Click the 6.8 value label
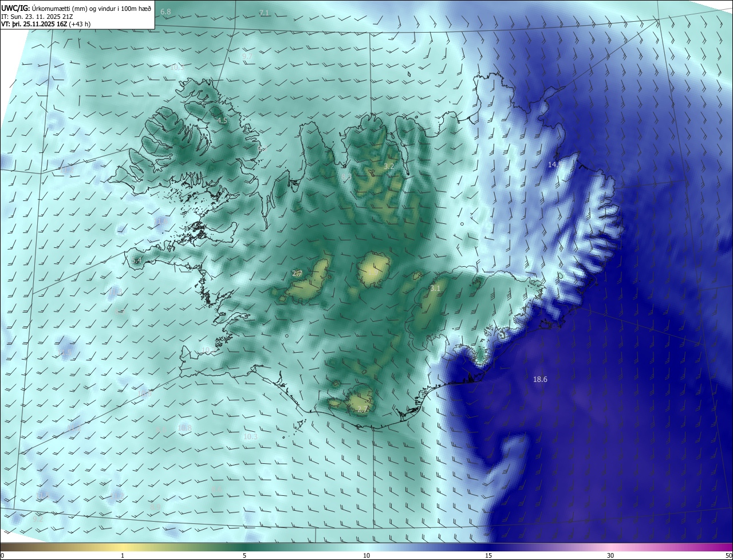The height and width of the screenshot is (560, 733). [165, 11]
